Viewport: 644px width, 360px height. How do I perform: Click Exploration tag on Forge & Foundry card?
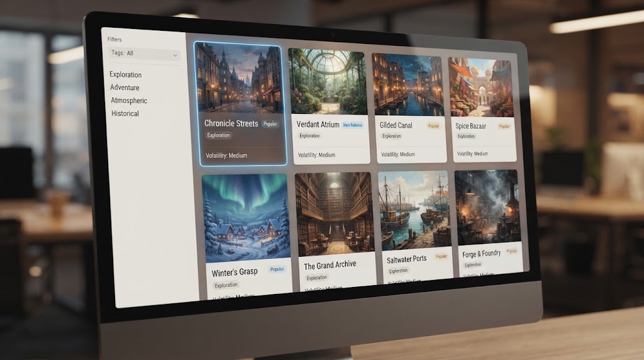473,265
